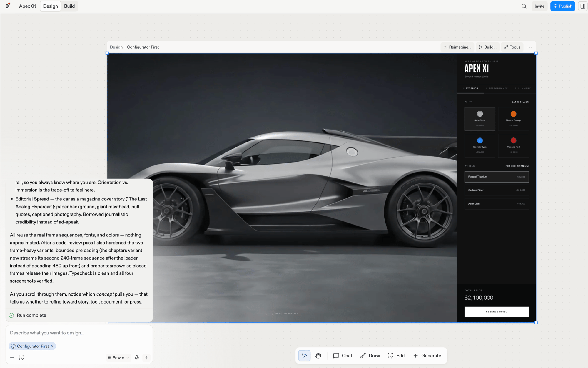Select the hand pan tool

tap(318, 356)
